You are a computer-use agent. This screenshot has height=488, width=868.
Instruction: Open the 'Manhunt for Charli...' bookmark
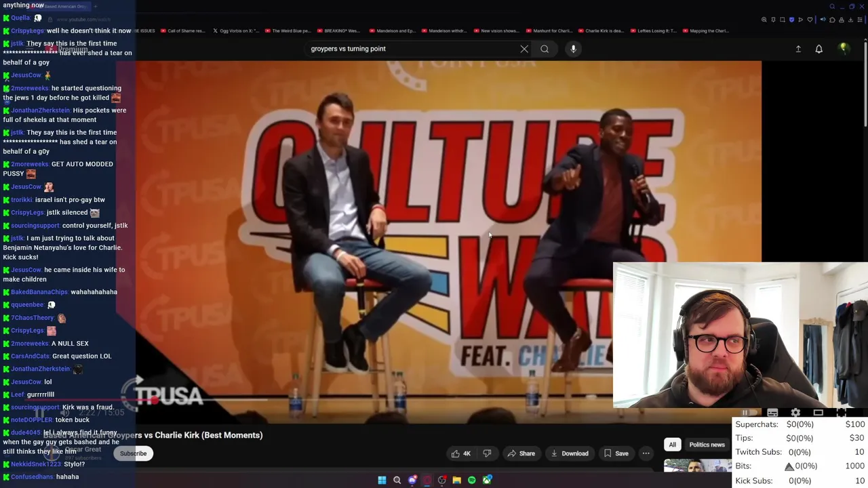point(549,30)
